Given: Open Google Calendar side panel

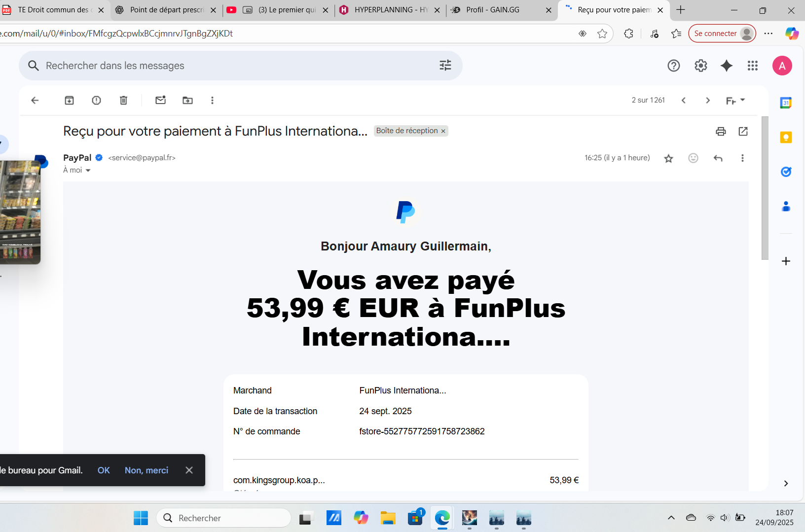Looking at the screenshot, I should 786,103.
